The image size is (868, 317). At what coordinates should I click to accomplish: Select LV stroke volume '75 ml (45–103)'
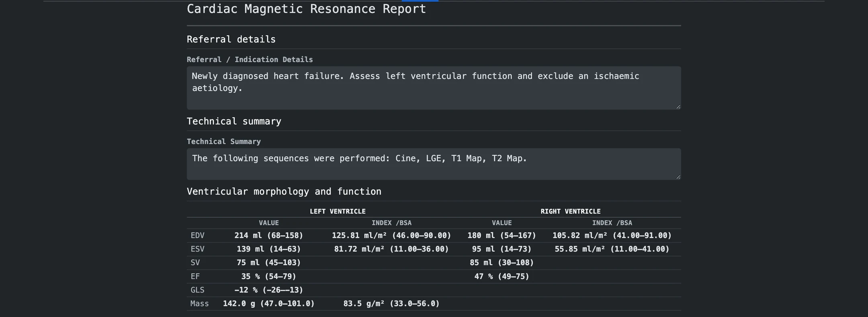pos(269,263)
